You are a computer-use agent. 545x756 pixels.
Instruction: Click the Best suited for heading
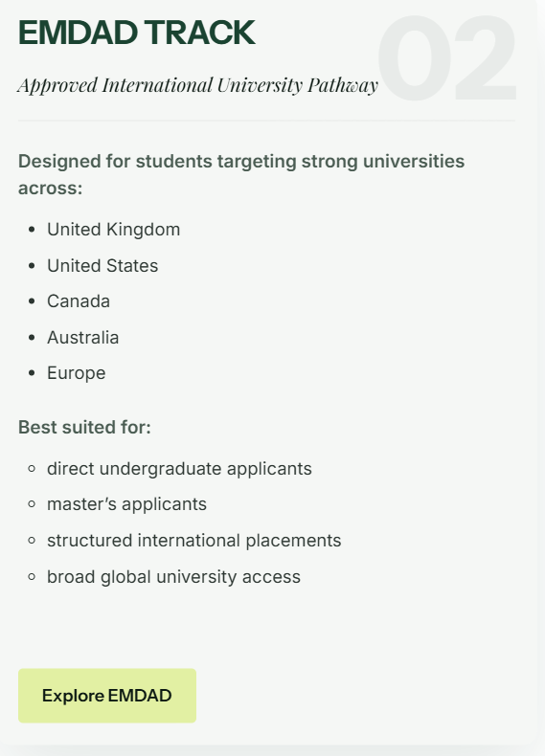[84, 427]
